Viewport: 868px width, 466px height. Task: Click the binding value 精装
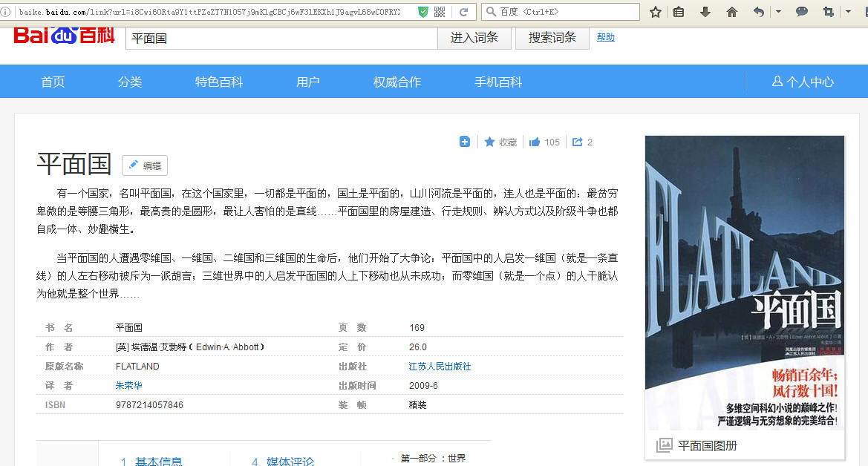point(417,405)
